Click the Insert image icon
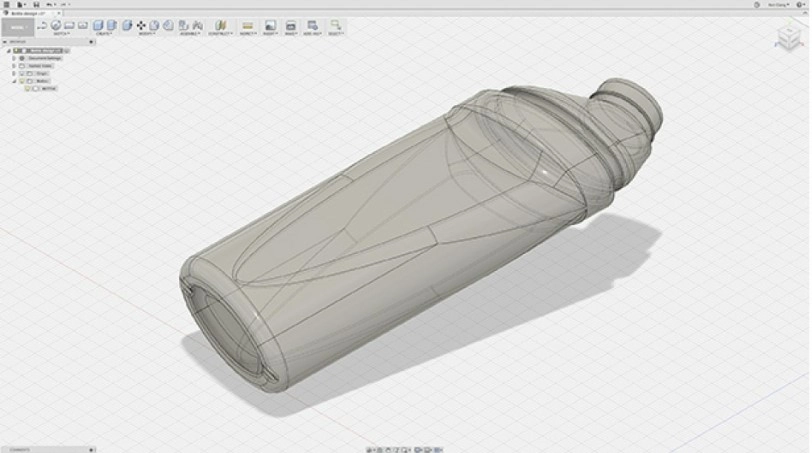This screenshot has width=812, height=453. click(x=270, y=25)
